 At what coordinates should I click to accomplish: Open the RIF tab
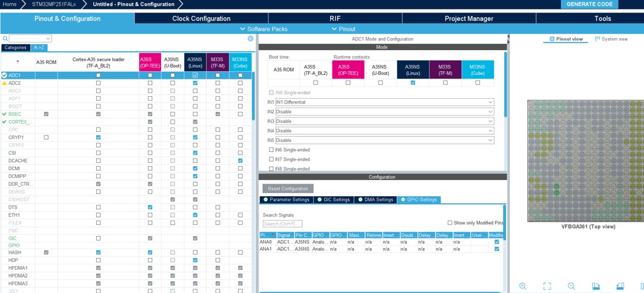click(x=335, y=19)
